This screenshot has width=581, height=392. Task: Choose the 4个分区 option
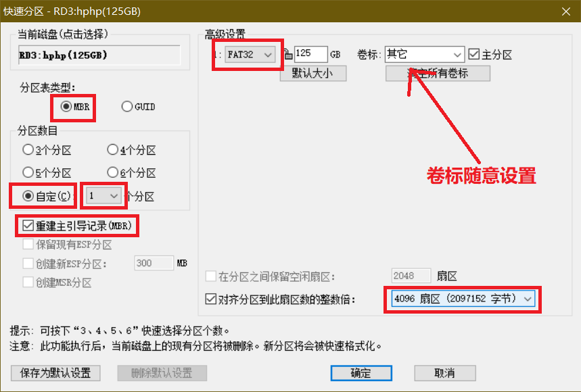[x=113, y=149]
